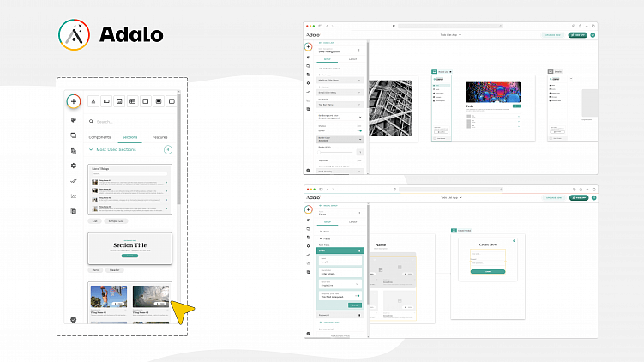Click the Upgrade Now button in the top window
The width and height of the screenshot is (644, 362).
pyautogui.click(x=552, y=35)
